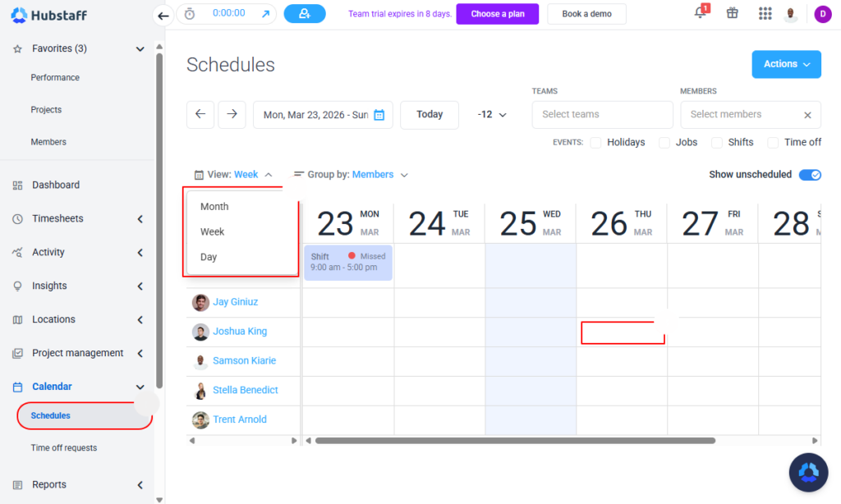Image resolution: width=841 pixels, height=504 pixels.
Task: Open Time off requests page
Action: point(64,447)
